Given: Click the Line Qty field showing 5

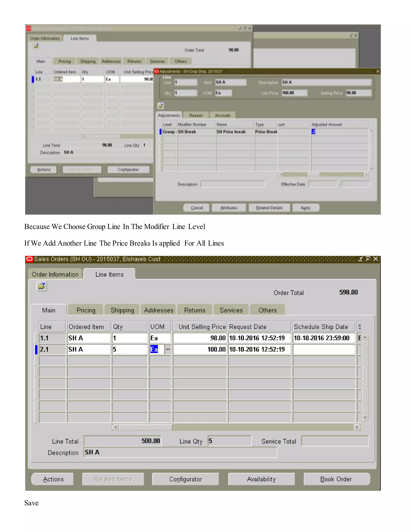Looking at the screenshot, I should tap(230, 441).
